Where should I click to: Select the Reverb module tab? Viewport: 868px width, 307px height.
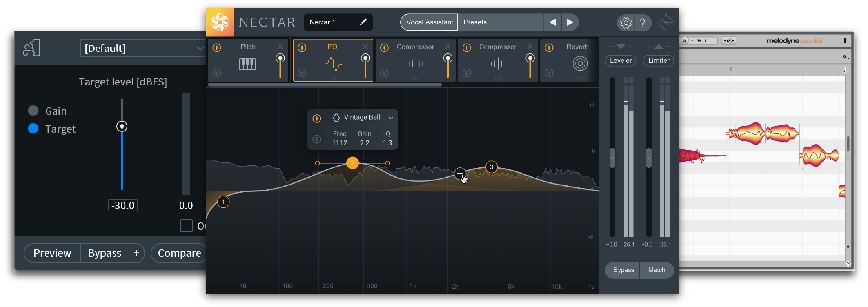(570, 60)
